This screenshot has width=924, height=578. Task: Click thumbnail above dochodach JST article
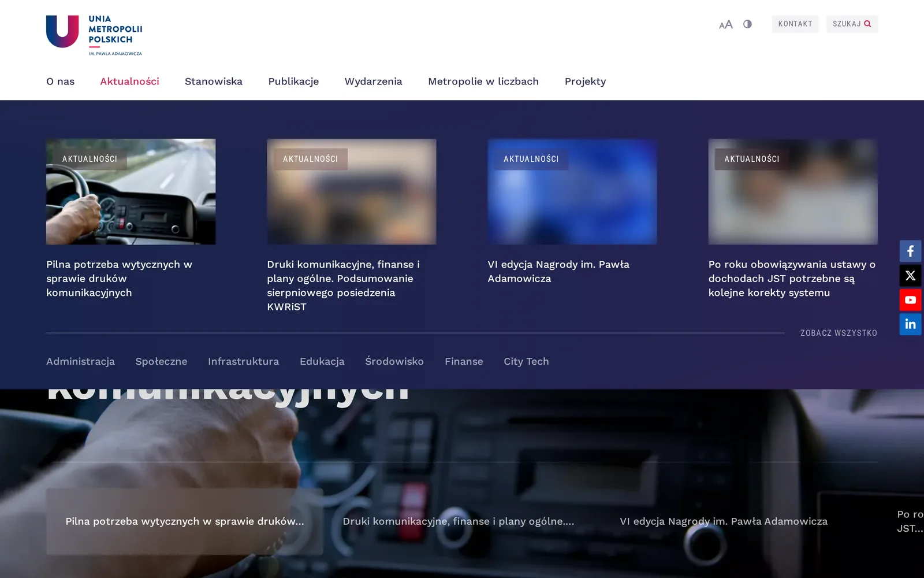793,191
